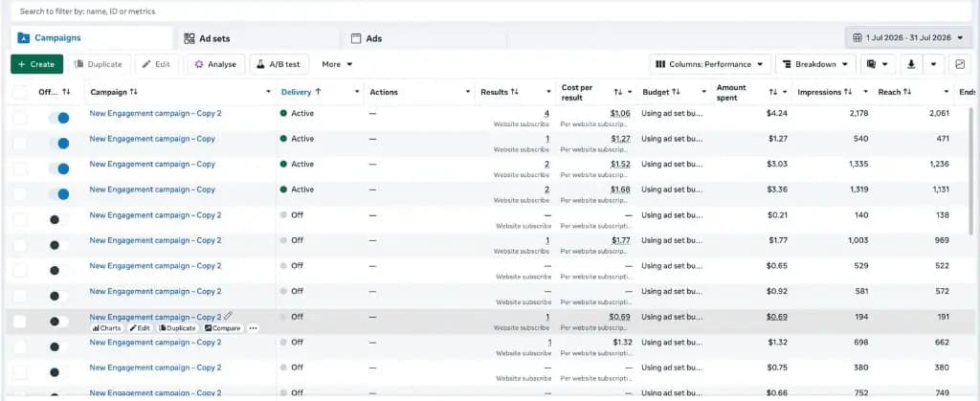
Task: Turn on the campaign that spent $0.69
Action: click(58, 321)
